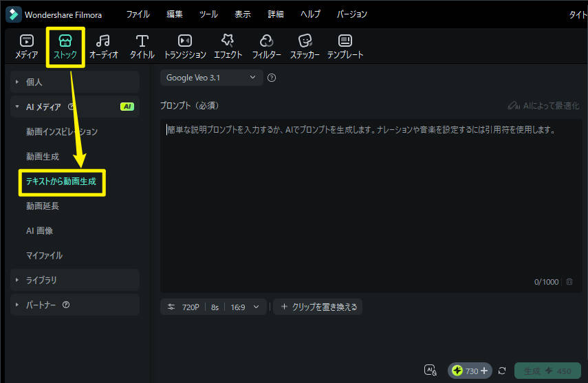Open the 詳細 menu
The height and width of the screenshot is (383, 588).
click(x=276, y=14)
